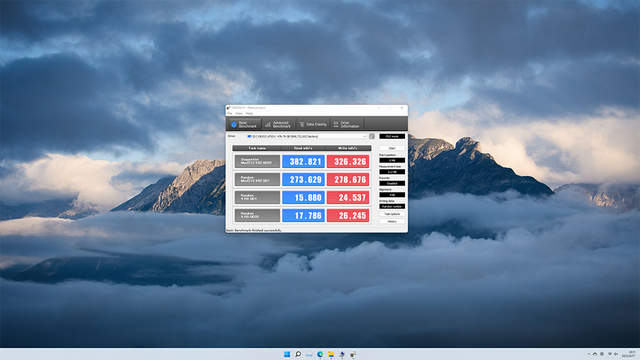
Task: Open the network tray icon
Action: coord(610,354)
